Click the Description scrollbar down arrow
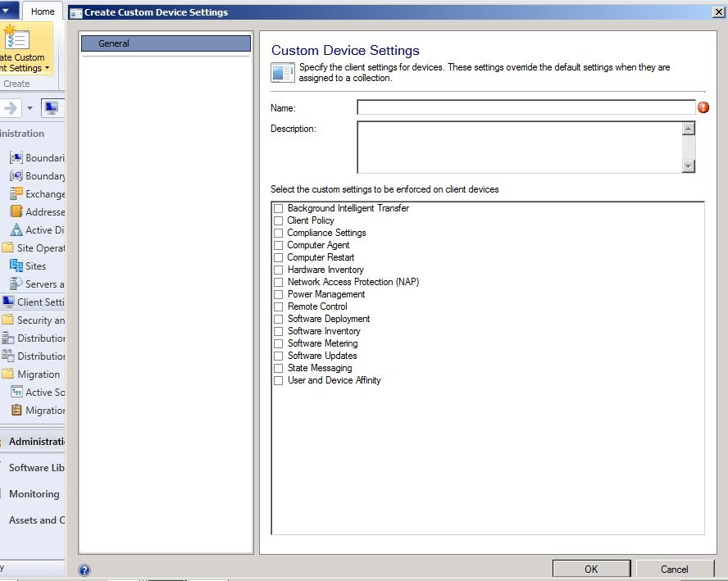The image size is (728, 581). point(689,166)
